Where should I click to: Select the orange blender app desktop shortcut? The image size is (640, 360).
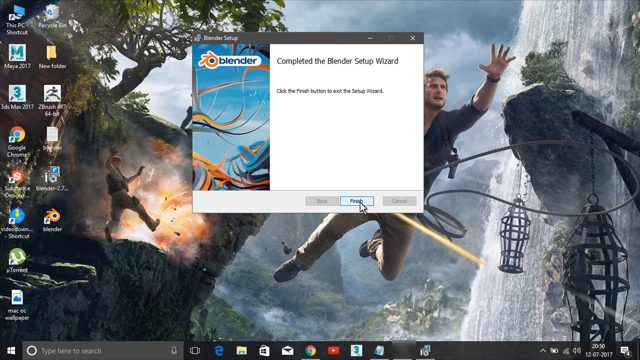(52, 220)
